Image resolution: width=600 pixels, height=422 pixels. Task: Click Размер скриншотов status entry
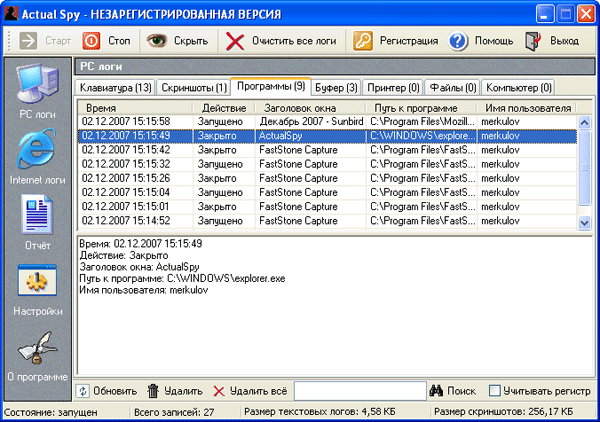coord(504,412)
